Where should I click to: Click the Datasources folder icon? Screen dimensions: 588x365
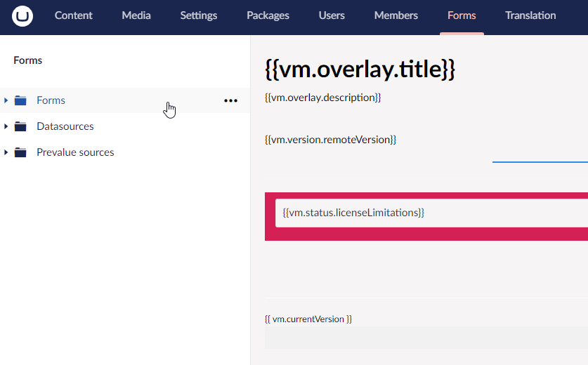[x=20, y=126]
